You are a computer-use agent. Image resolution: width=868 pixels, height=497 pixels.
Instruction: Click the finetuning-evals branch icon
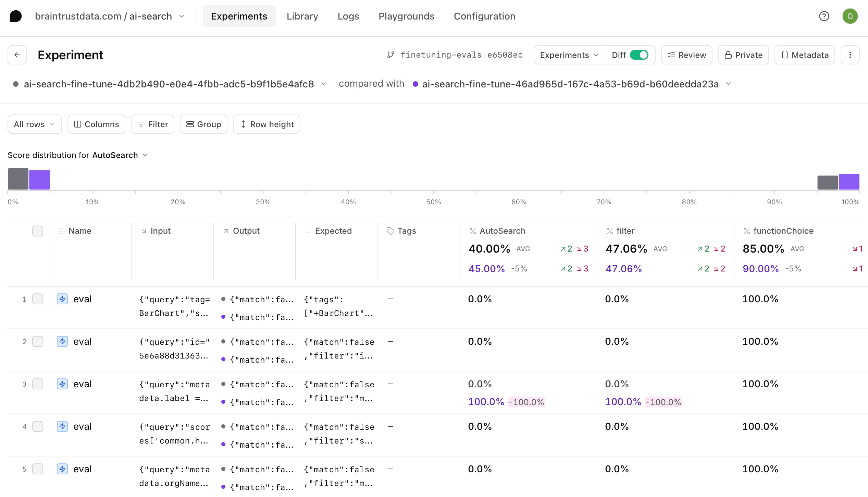click(392, 55)
